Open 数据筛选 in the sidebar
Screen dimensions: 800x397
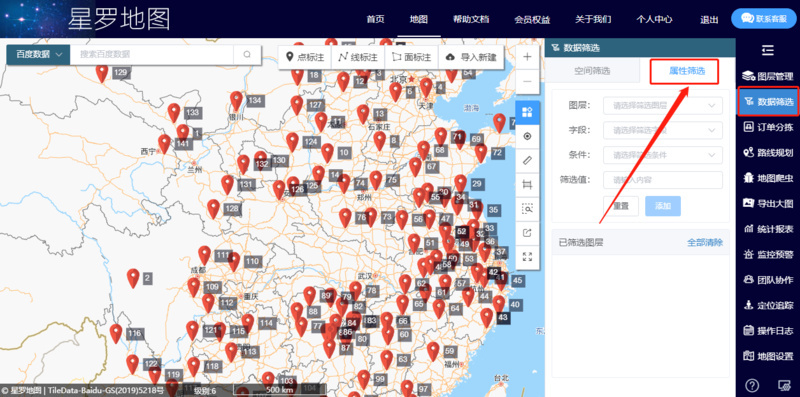click(768, 102)
